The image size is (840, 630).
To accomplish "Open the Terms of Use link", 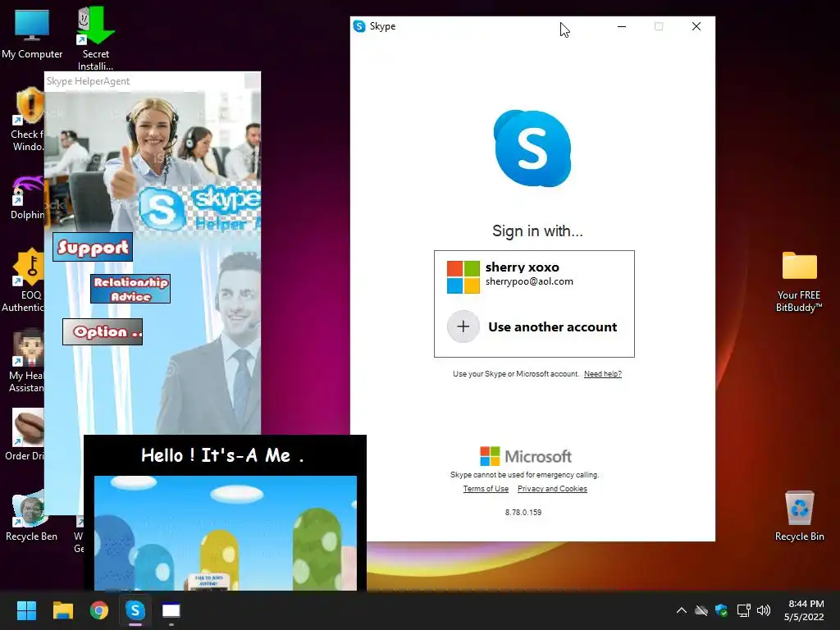I will pyautogui.click(x=486, y=489).
